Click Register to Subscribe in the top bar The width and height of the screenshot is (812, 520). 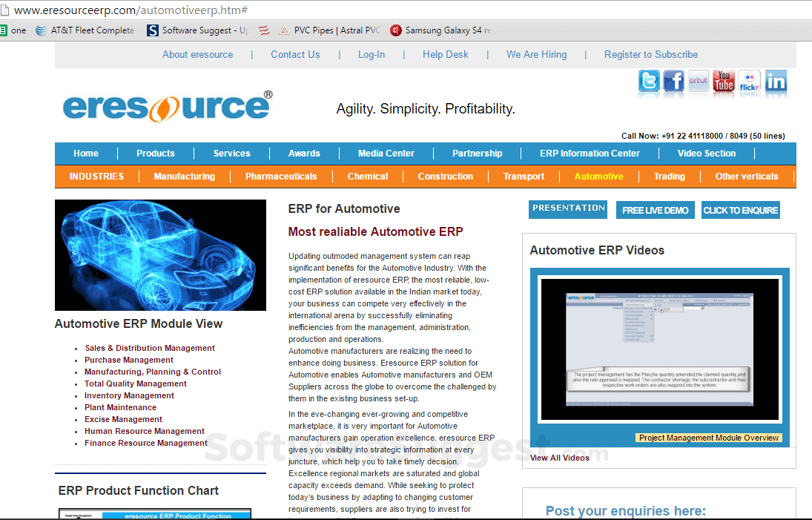tap(650, 54)
